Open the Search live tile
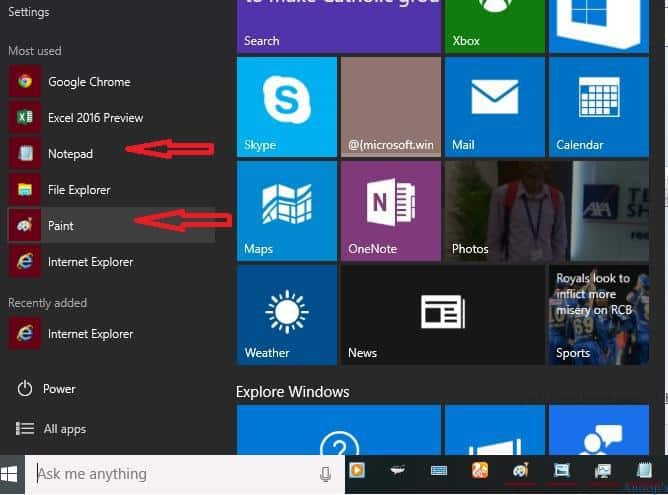The width and height of the screenshot is (668, 495). click(339, 26)
